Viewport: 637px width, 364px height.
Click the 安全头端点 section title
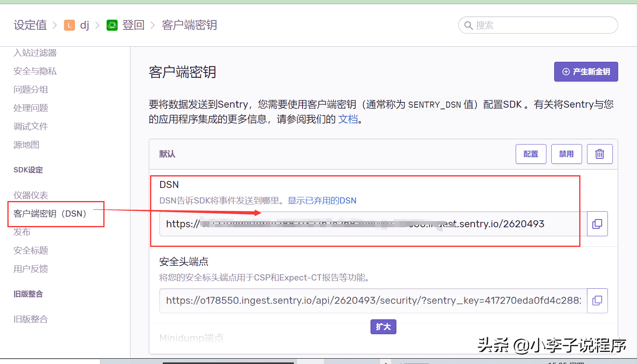[184, 262]
